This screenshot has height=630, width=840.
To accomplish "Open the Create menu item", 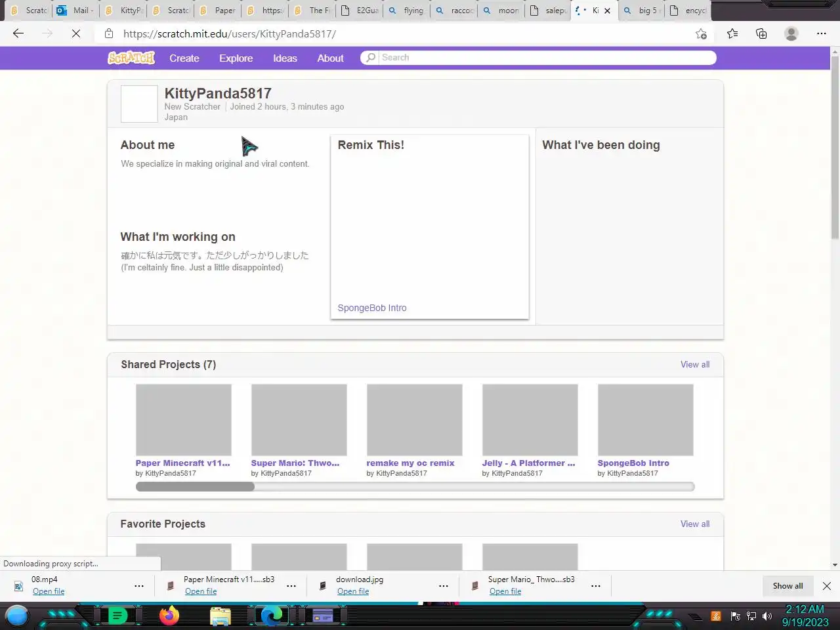I will (184, 58).
